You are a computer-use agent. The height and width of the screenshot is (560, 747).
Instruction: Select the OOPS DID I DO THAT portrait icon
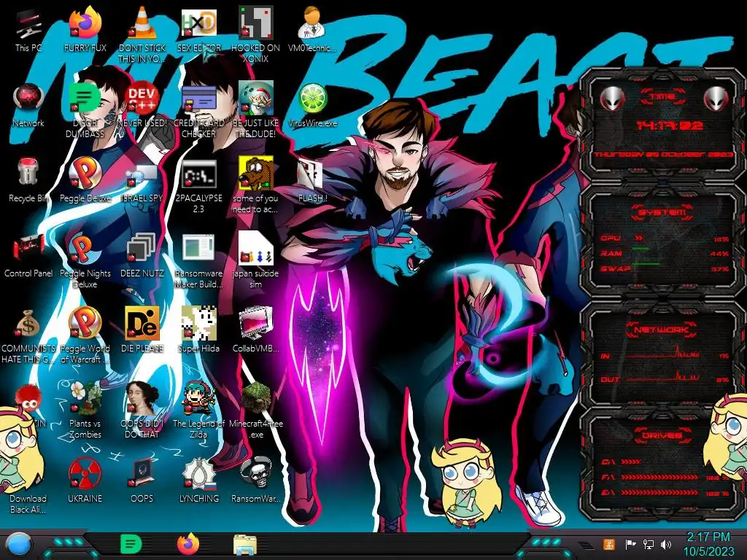142,411
